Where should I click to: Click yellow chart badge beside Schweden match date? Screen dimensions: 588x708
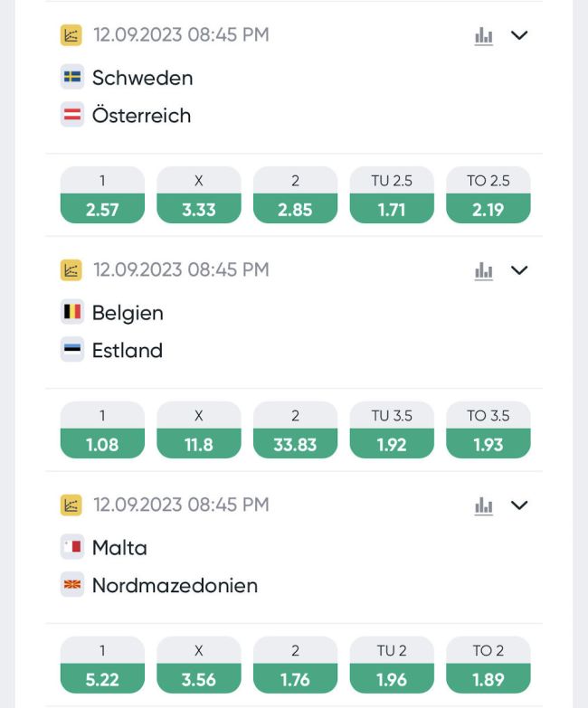pyautogui.click(x=71, y=35)
